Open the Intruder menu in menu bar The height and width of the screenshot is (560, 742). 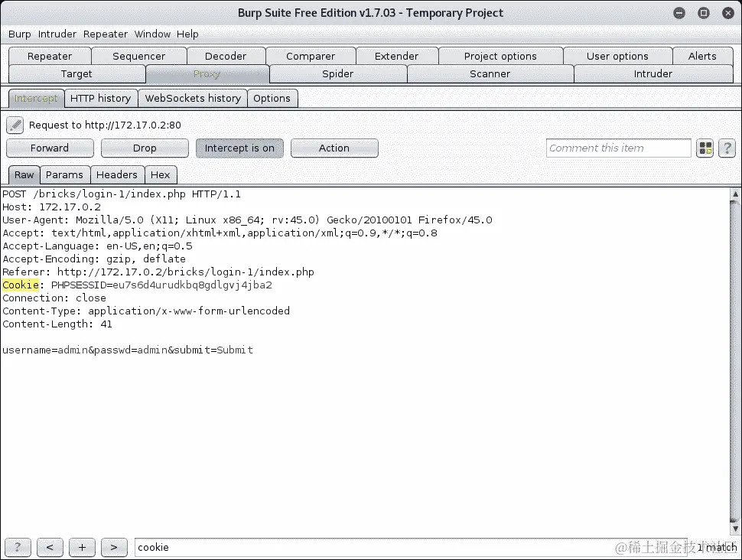coord(57,34)
